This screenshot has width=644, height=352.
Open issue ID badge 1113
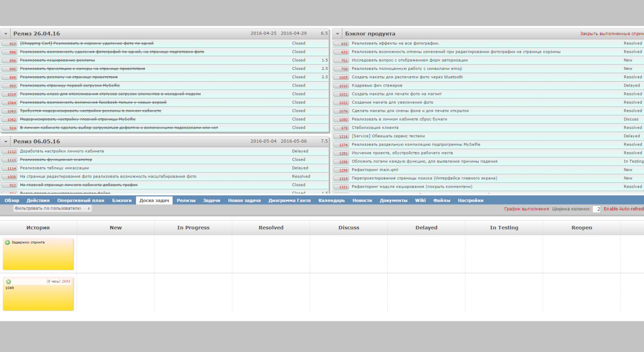coord(10,160)
